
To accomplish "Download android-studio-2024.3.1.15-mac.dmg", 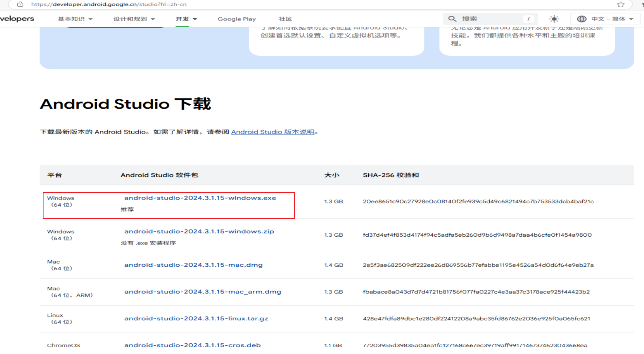I will pyautogui.click(x=193, y=265).
